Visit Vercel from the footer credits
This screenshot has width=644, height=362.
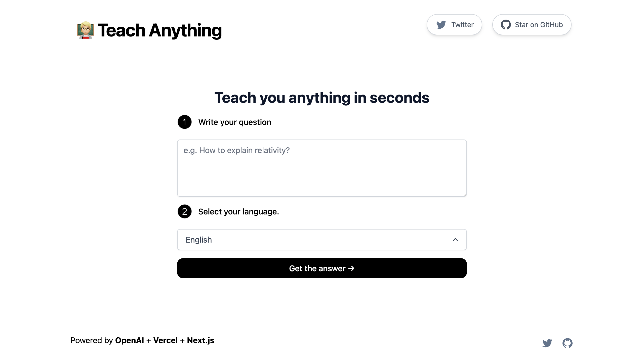click(165, 340)
